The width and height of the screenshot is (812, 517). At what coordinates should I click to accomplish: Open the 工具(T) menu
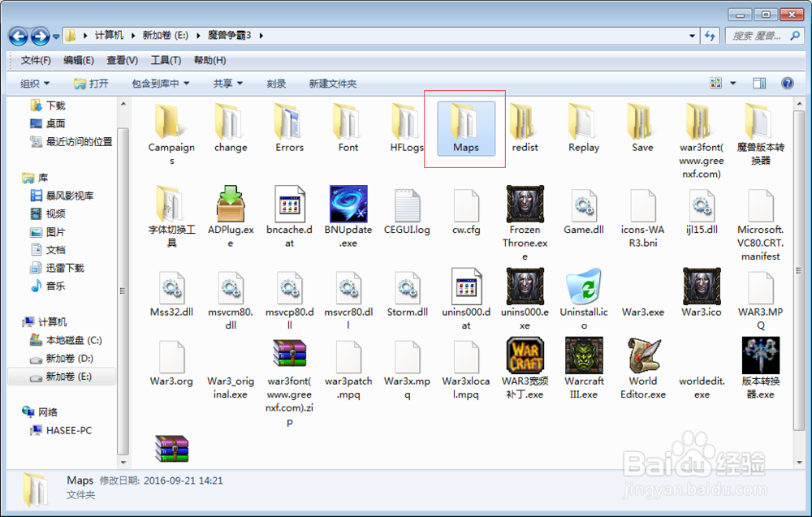(166, 61)
